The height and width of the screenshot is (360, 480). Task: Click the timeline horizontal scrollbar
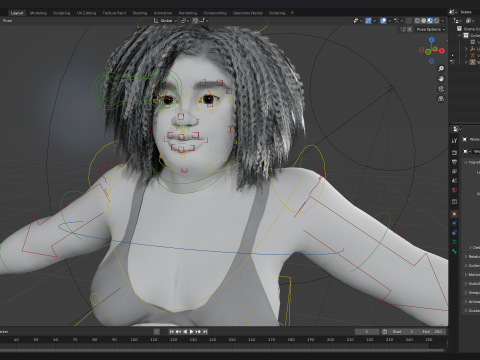pos(222,350)
